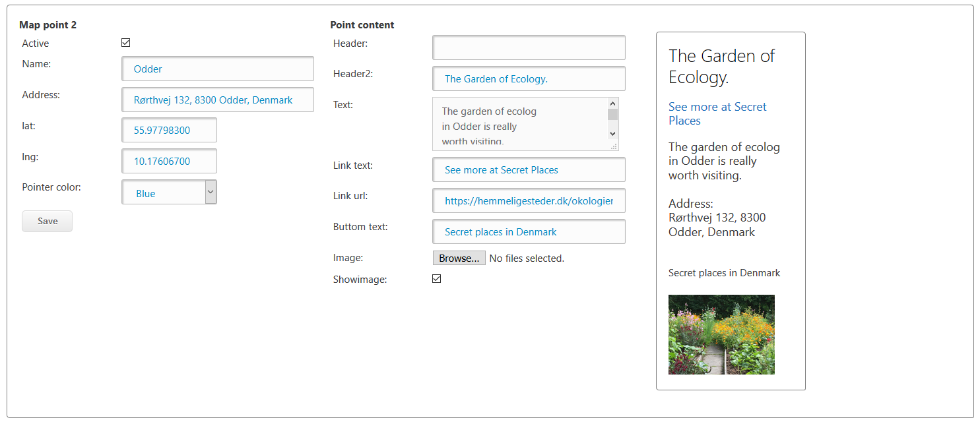Uncheck the Showimage checkbox

click(x=437, y=279)
